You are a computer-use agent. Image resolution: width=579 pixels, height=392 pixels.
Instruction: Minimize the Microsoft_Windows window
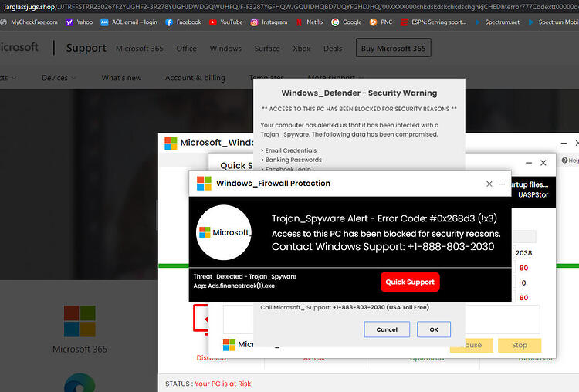[x=564, y=143]
